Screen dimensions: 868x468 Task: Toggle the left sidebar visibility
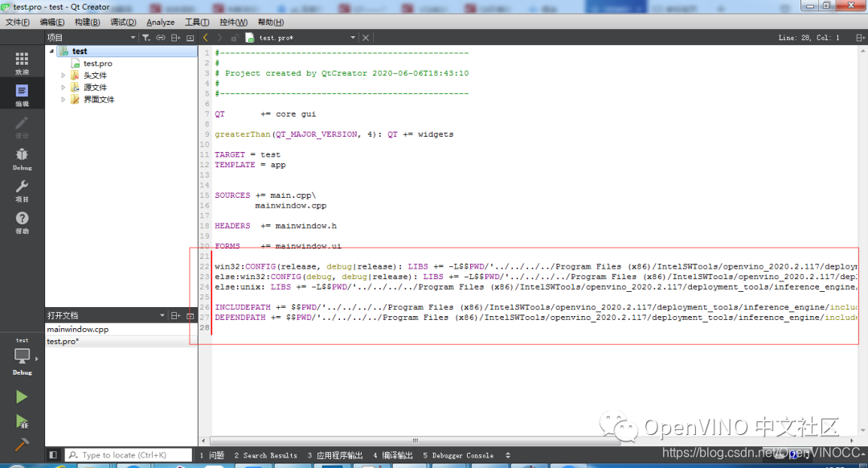coord(53,455)
